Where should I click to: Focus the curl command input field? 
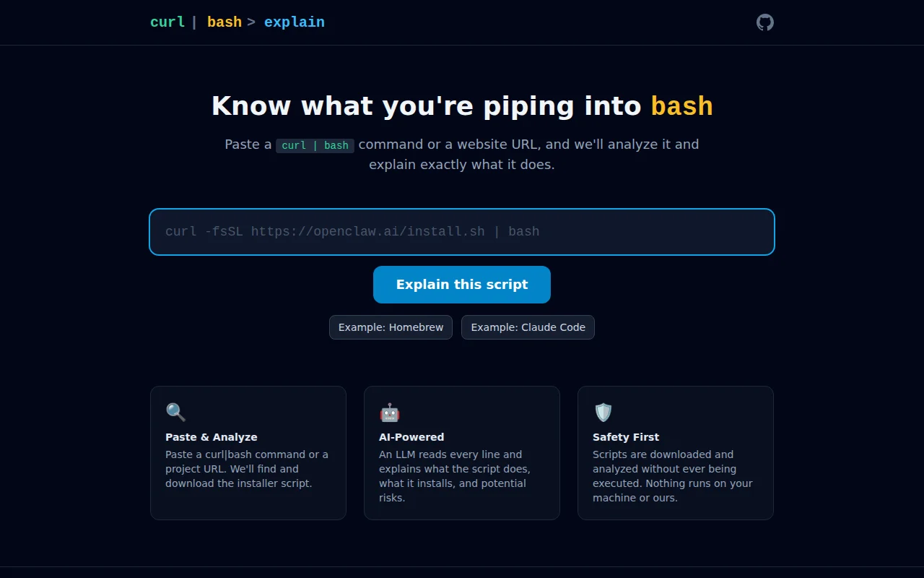pyautogui.click(x=462, y=232)
